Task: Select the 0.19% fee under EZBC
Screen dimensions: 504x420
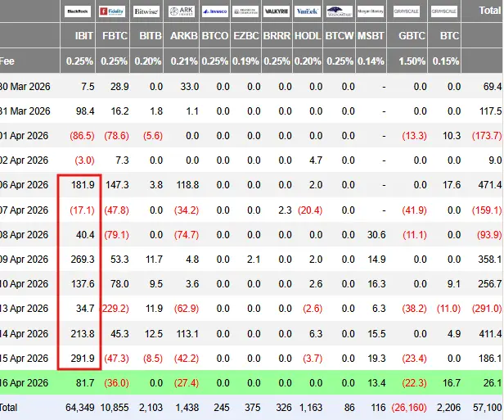Action: [245, 61]
